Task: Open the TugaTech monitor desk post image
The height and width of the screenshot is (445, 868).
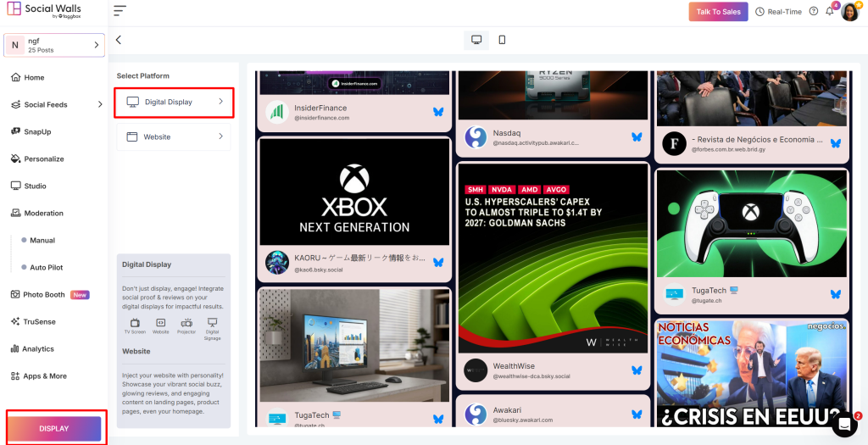Action: click(x=354, y=345)
